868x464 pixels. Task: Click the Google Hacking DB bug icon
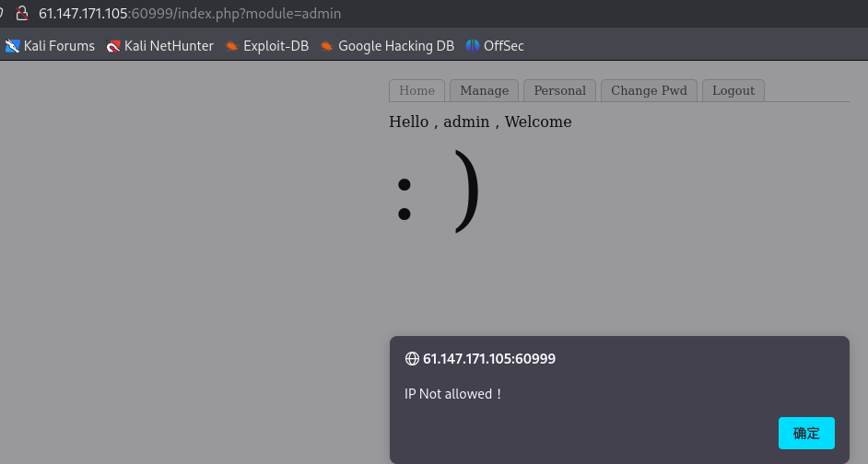[326, 46]
